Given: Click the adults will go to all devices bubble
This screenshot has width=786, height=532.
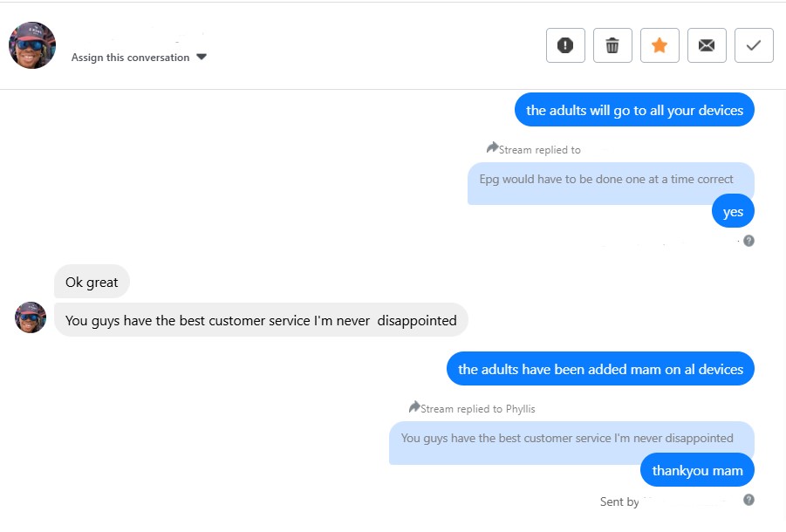Looking at the screenshot, I should tap(634, 110).
